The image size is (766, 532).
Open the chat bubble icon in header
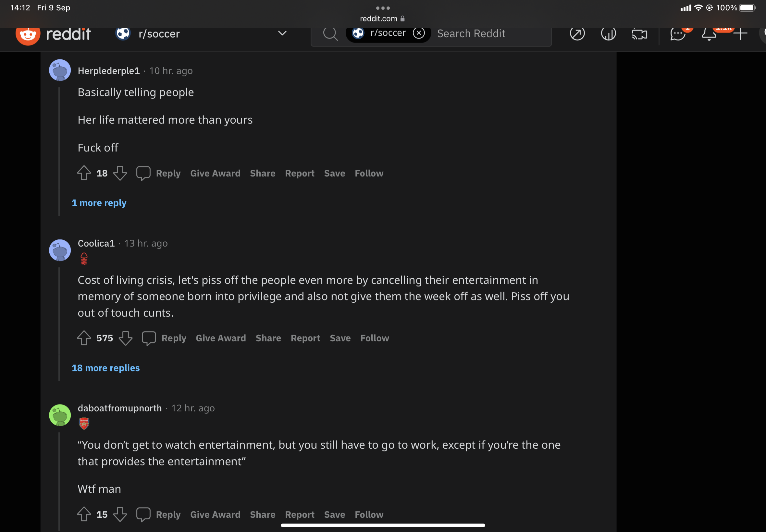click(x=677, y=34)
